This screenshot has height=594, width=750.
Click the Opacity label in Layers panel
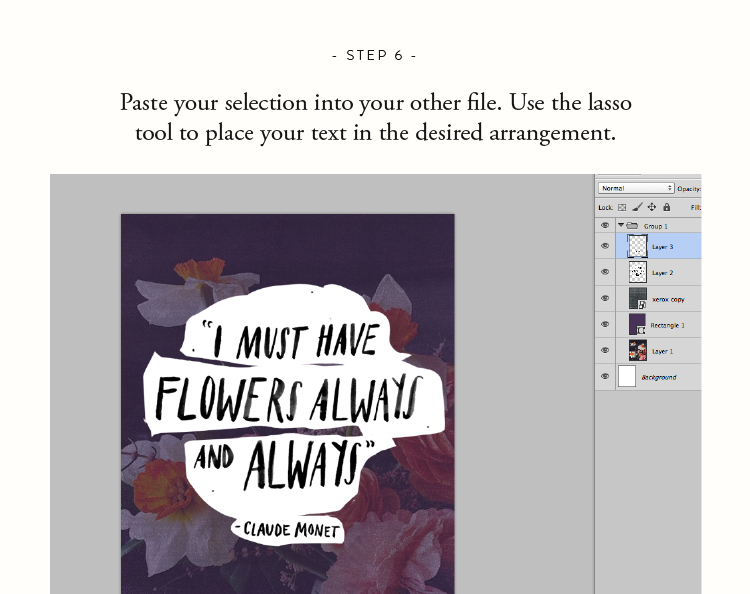689,189
